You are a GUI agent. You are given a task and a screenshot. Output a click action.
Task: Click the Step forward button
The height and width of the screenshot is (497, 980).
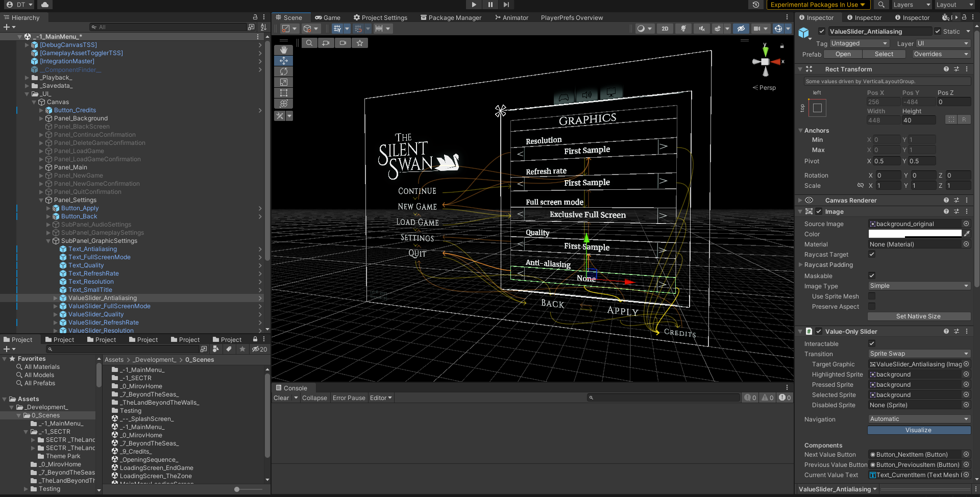pos(506,5)
